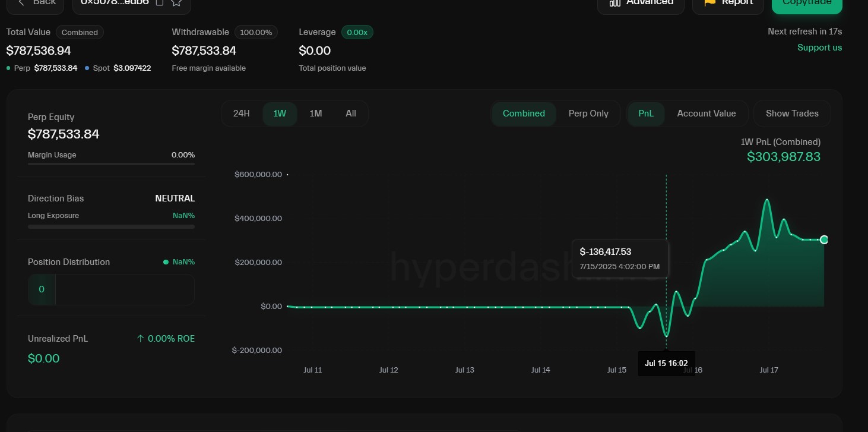
Task: Click the Leverage total position value $0.00
Action: 315,51
